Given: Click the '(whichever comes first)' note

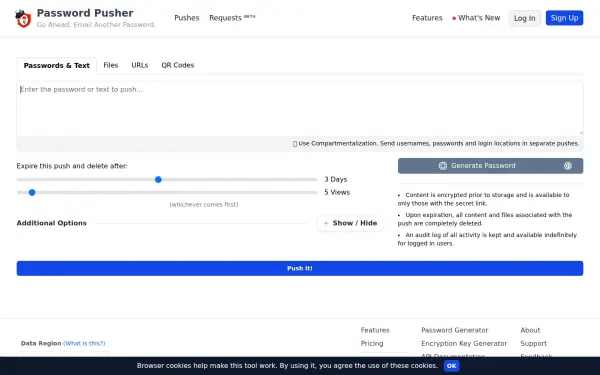Looking at the screenshot, I should (x=204, y=205).
